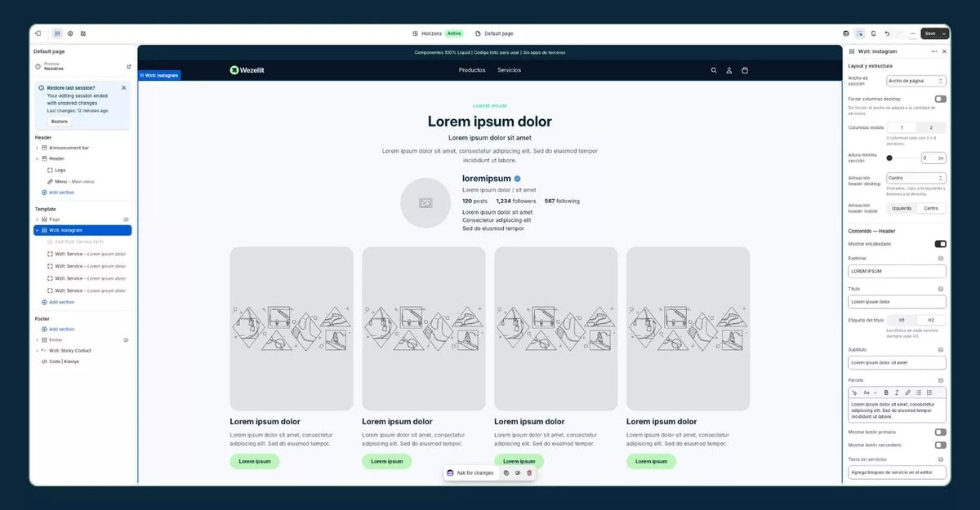Set mobile header alignment to Centro

point(931,208)
